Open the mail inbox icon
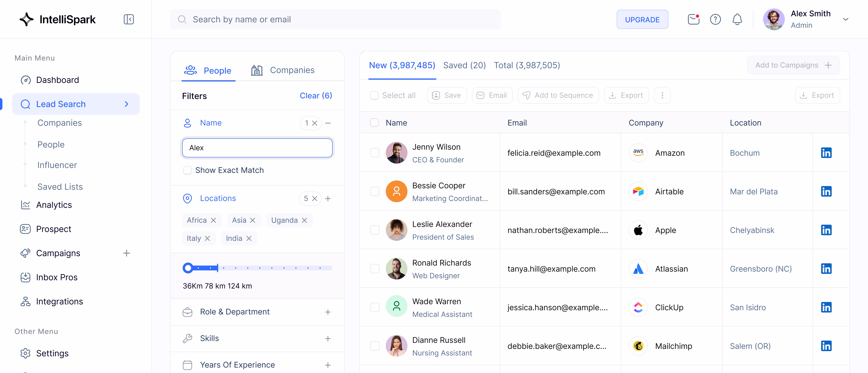Image resolution: width=868 pixels, height=373 pixels. pyautogui.click(x=693, y=19)
